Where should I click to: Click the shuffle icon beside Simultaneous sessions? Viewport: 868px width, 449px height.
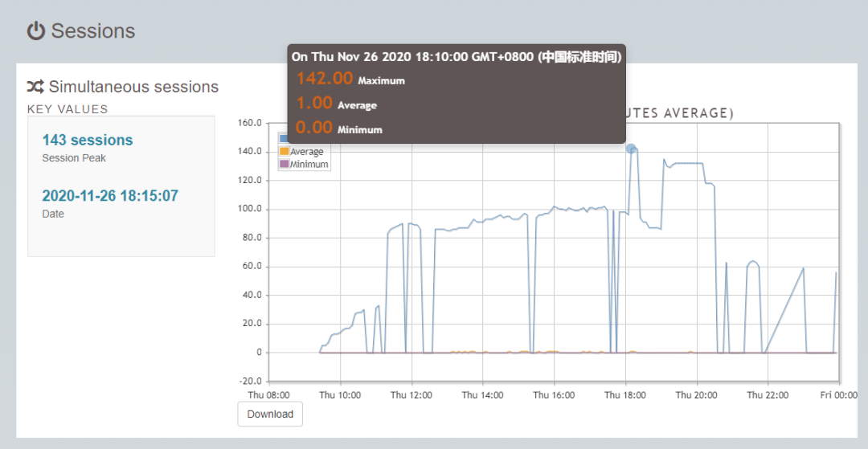(35, 87)
